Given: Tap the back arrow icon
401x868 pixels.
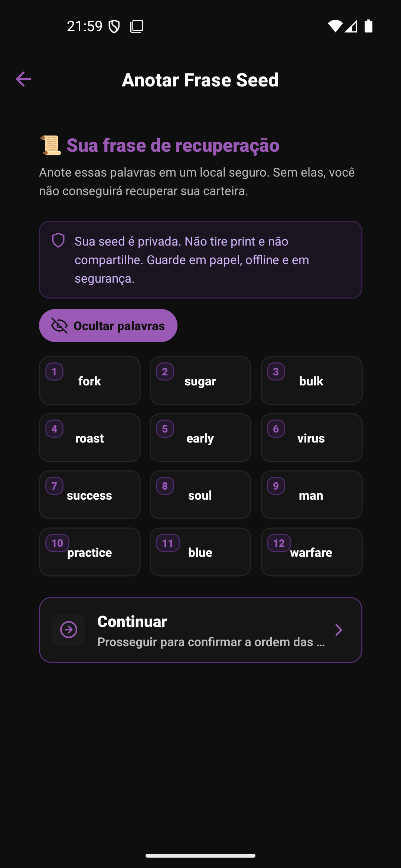Looking at the screenshot, I should coord(23,79).
